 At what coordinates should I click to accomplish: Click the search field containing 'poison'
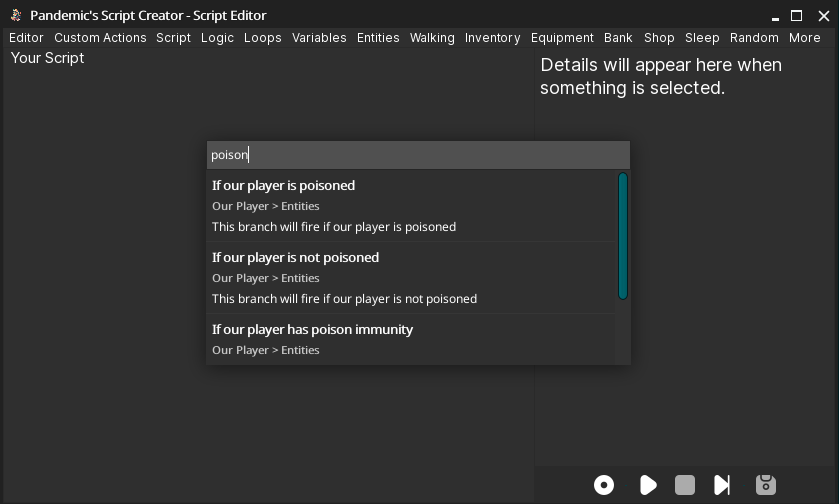tap(418, 155)
